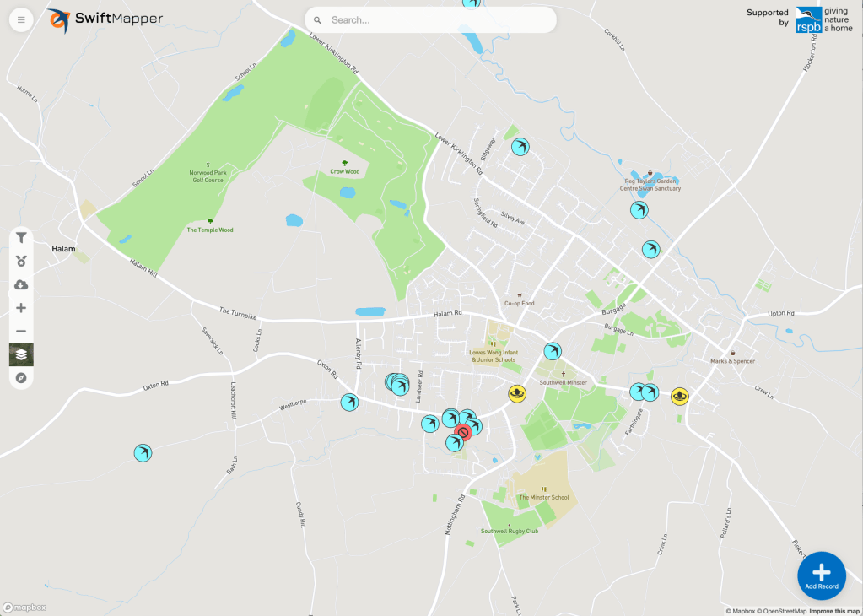863x616 pixels.
Task: Toggle the satellite layers view
Action: [21, 354]
